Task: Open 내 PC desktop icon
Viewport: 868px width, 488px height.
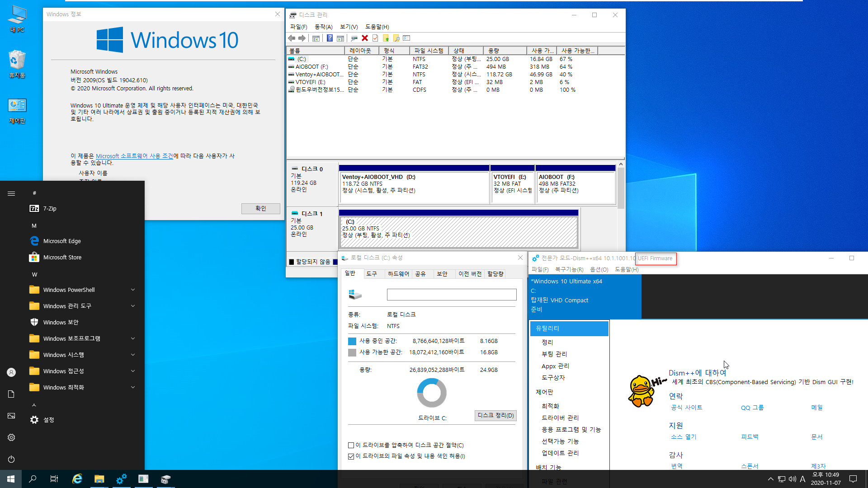Action: tap(17, 19)
